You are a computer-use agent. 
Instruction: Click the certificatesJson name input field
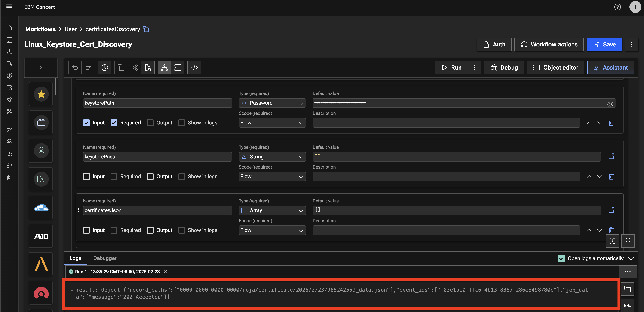coord(157,210)
